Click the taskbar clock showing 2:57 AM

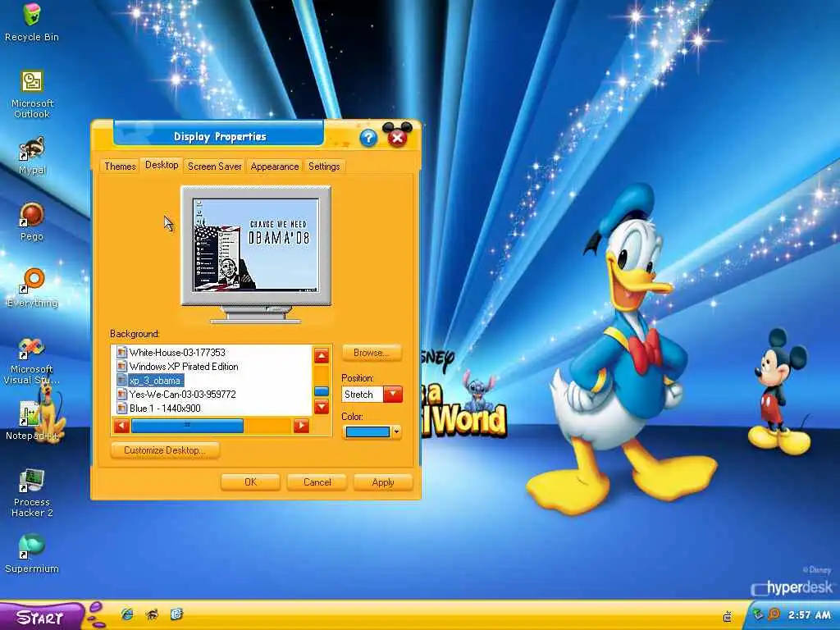tap(809, 615)
